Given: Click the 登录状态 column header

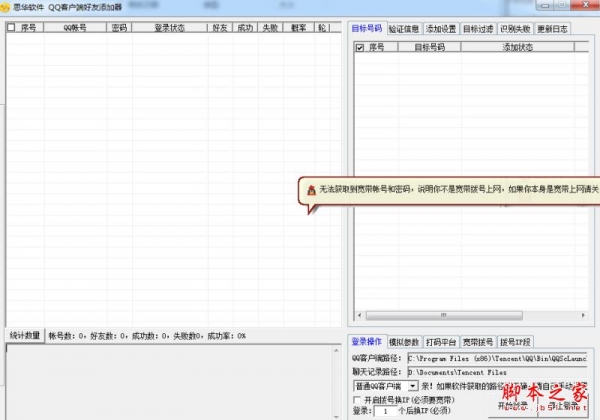Looking at the screenshot, I should (x=170, y=28).
